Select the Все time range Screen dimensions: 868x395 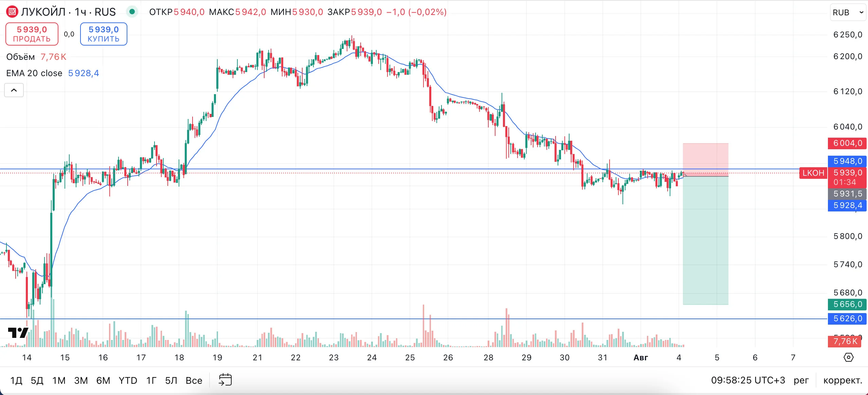[194, 380]
